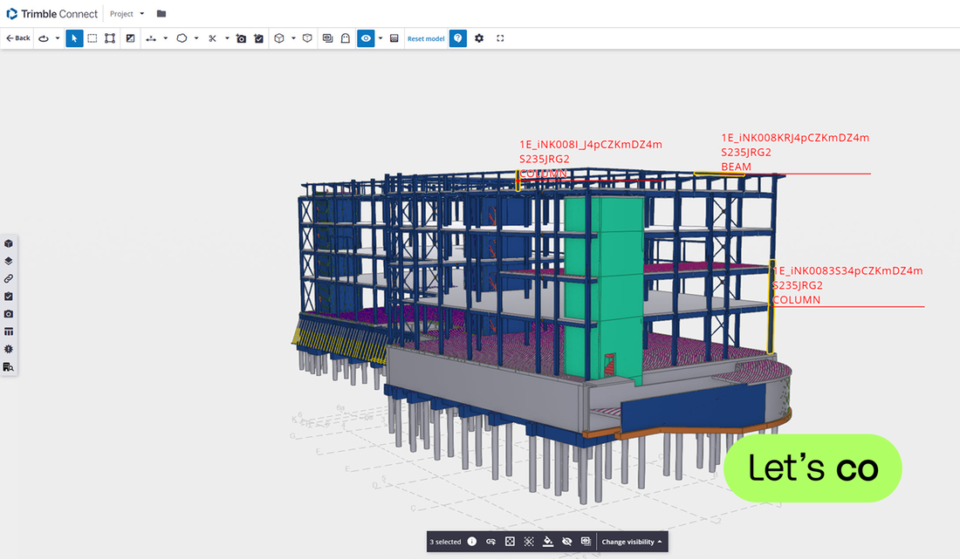
Task: Expand the markup shape dropdown
Action: click(x=195, y=38)
